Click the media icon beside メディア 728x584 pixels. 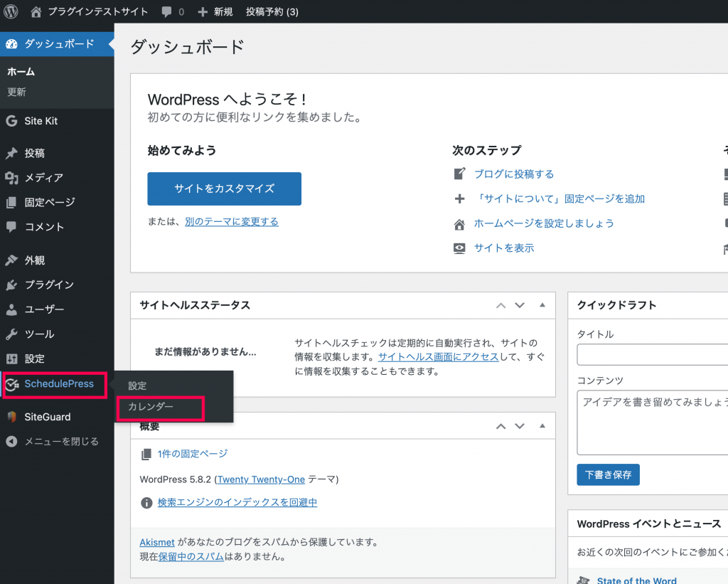coord(11,178)
